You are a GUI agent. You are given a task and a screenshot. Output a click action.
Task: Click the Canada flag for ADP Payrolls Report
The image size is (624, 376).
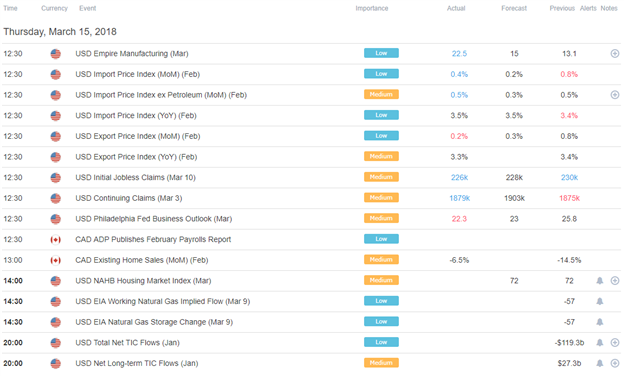[x=56, y=240]
